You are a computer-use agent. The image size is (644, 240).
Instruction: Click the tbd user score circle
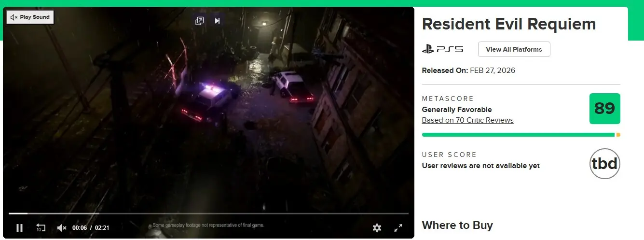point(604,164)
